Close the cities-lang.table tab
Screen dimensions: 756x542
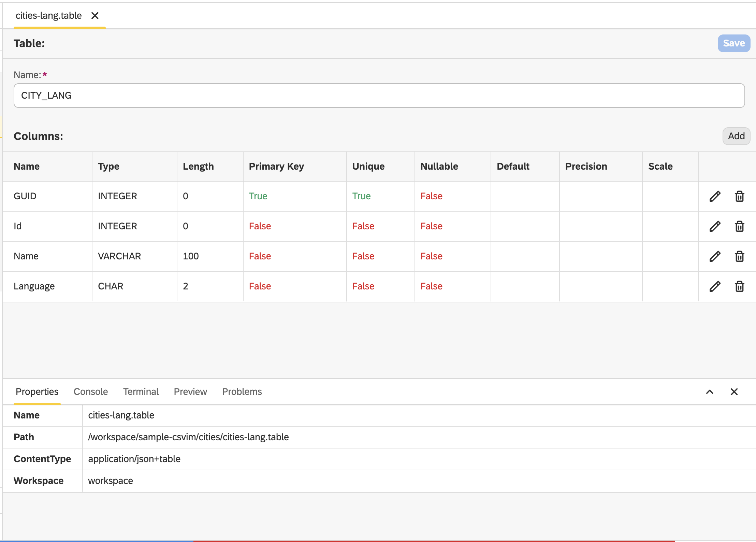tap(95, 16)
